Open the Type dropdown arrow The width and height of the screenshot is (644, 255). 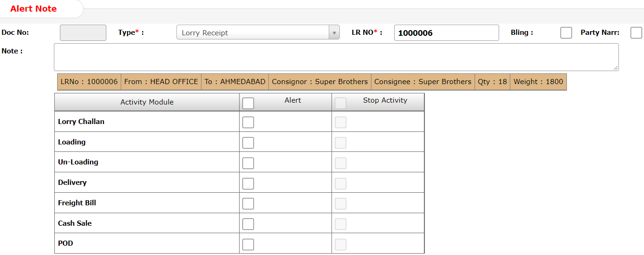click(x=334, y=33)
